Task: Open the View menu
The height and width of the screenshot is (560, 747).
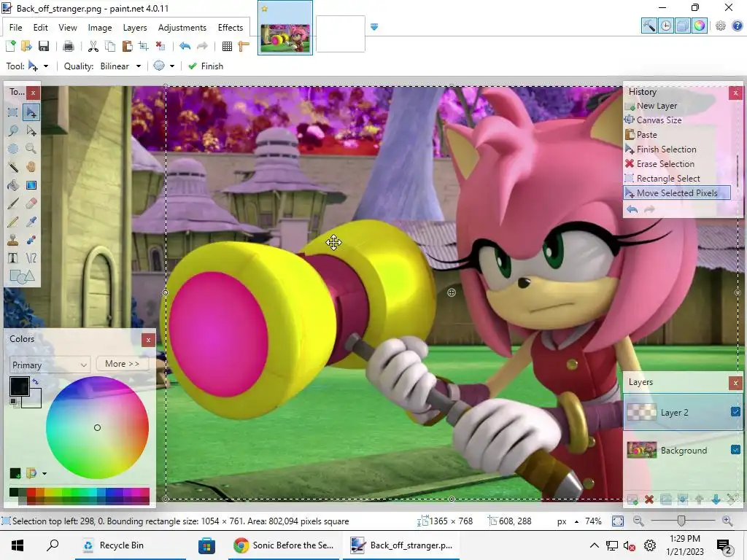Action: tap(68, 28)
